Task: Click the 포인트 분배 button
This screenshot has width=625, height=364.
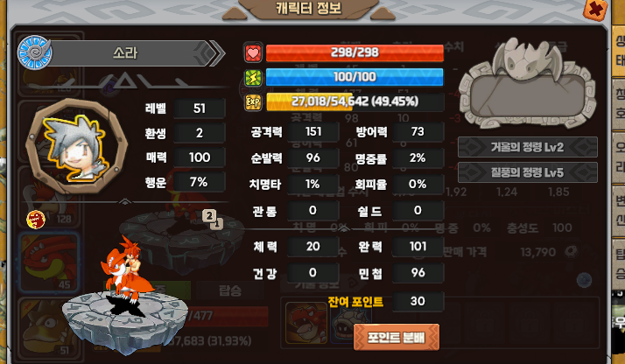Action: (x=397, y=337)
